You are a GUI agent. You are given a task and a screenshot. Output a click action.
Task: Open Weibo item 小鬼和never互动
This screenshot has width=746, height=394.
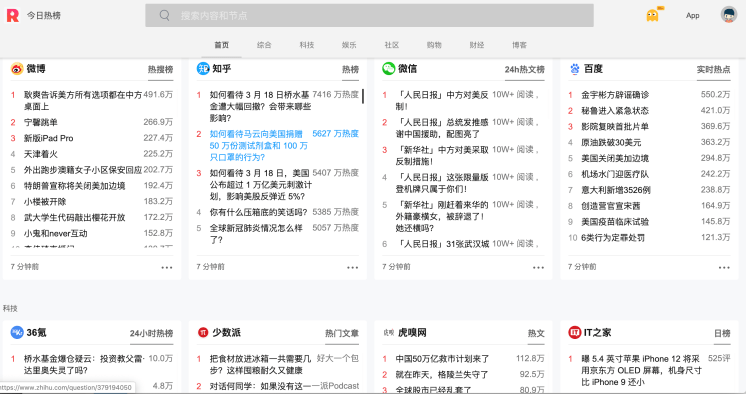[56, 233]
